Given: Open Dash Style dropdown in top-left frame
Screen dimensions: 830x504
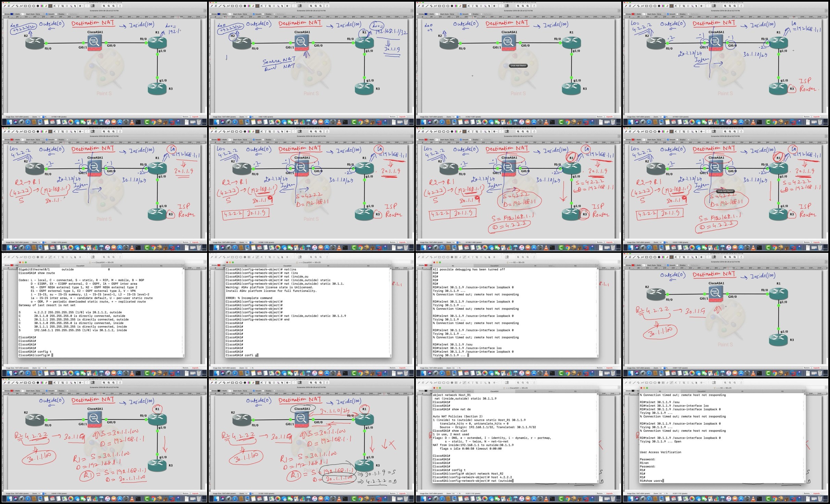Looking at the screenshot, I should pyautogui.click(x=40, y=14).
